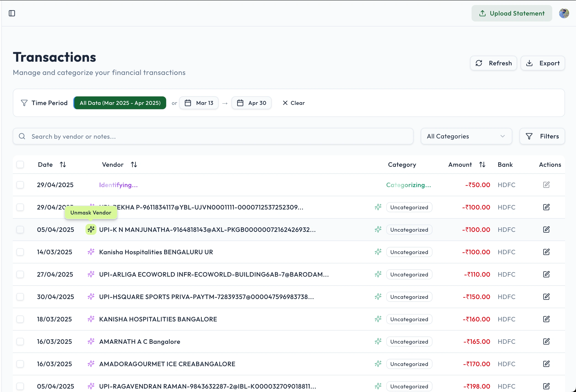Open the Mar 13 start date picker
The image size is (576, 392).
199,103
